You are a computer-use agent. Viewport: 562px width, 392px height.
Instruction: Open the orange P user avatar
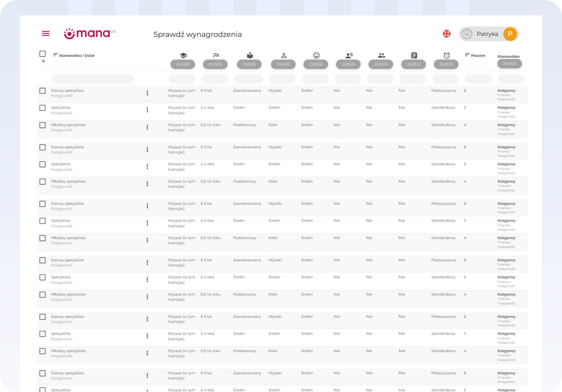pos(510,34)
